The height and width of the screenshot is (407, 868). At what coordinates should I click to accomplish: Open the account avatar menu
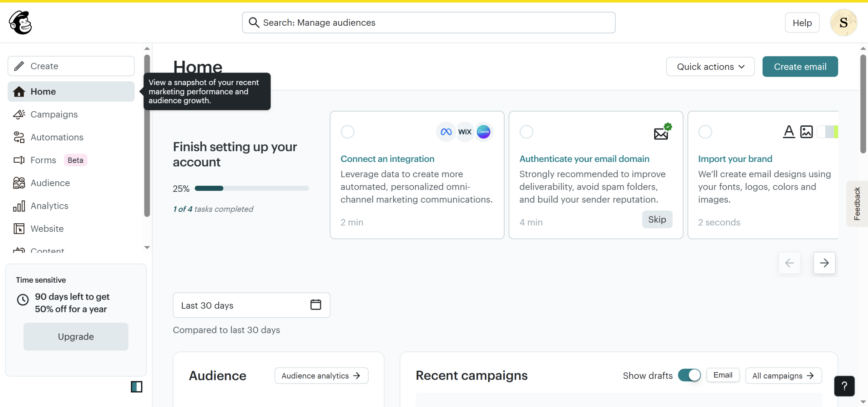pyautogui.click(x=843, y=23)
